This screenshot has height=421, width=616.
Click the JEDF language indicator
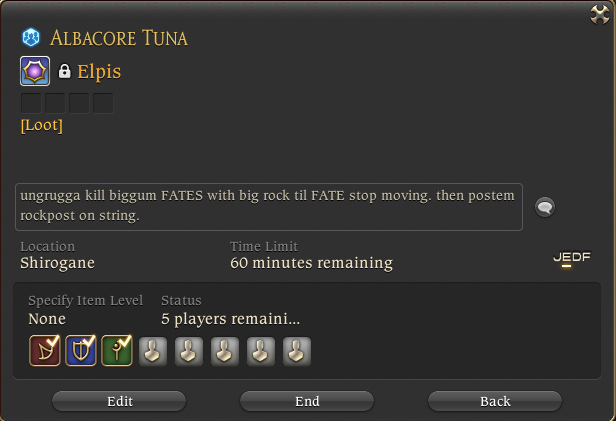(x=572, y=258)
